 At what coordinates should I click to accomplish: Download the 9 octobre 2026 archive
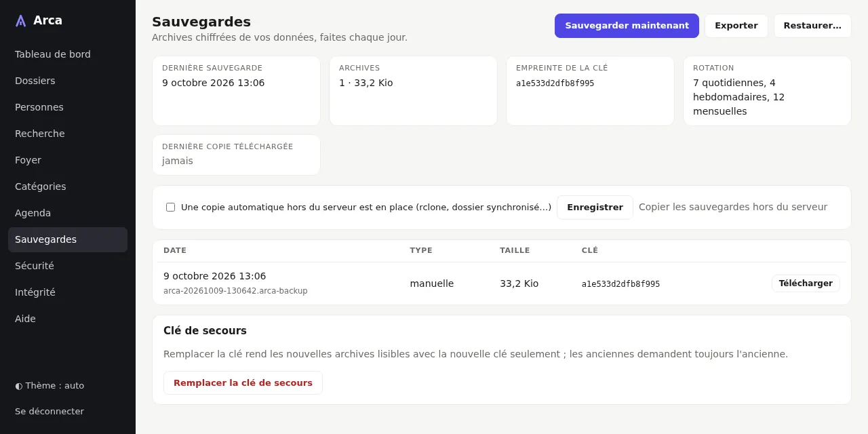(x=806, y=283)
